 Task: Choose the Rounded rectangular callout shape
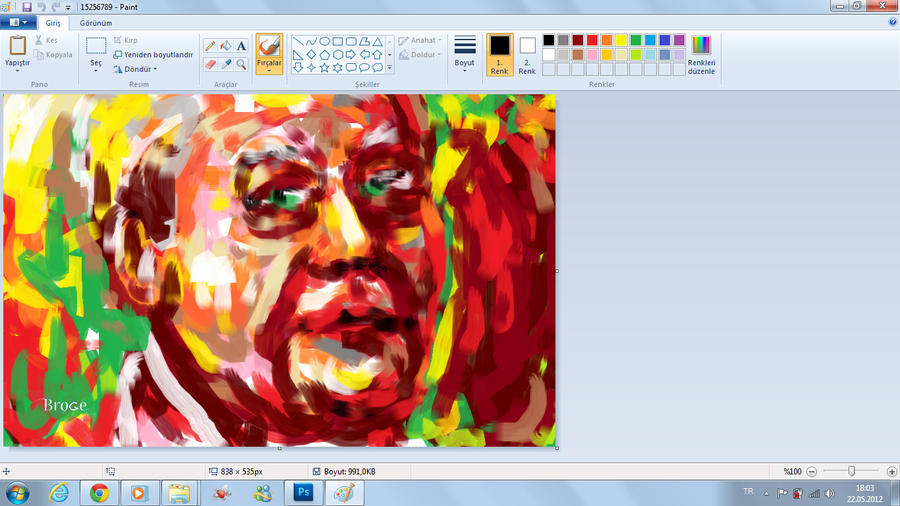click(x=351, y=68)
